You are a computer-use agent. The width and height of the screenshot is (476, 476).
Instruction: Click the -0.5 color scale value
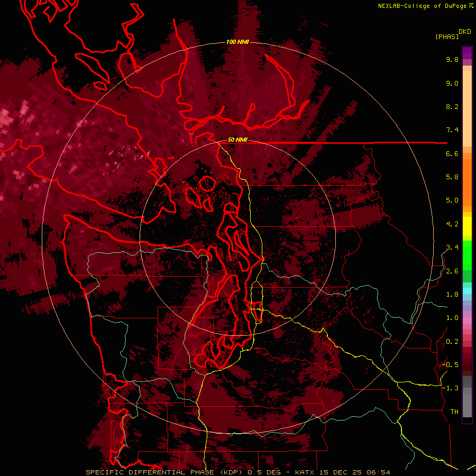450,365
